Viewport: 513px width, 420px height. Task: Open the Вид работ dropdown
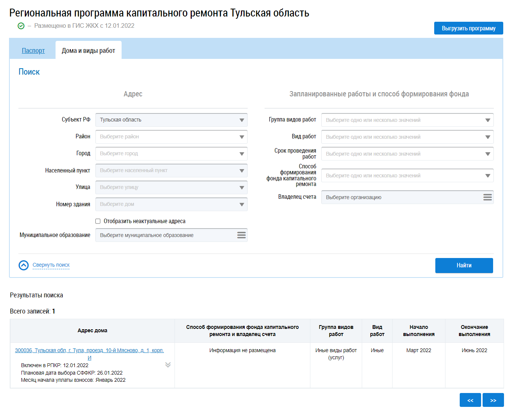pos(408,137)
